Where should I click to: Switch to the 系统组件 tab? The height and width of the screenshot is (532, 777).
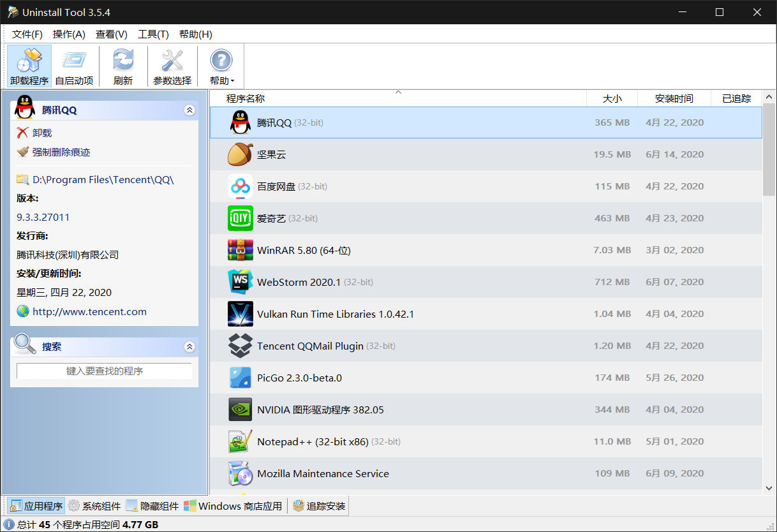coord(94,506)
